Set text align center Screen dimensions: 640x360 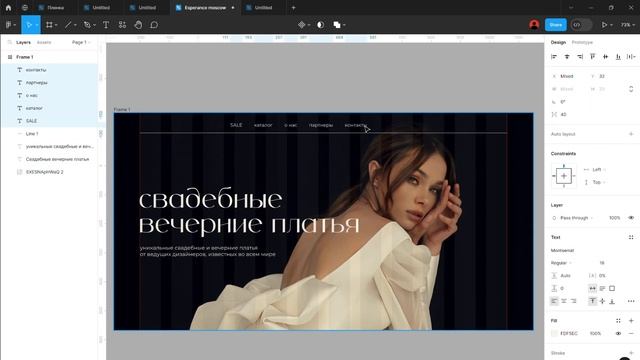(564, 301)
